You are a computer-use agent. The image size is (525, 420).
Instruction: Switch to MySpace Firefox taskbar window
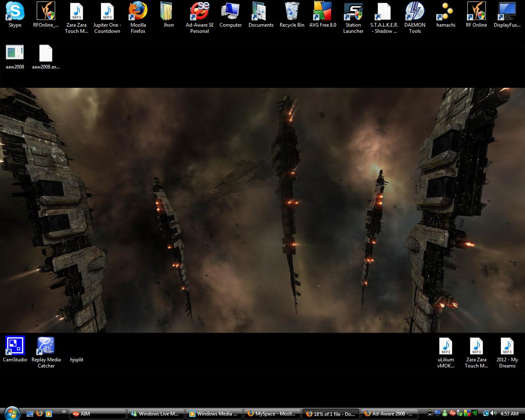(272, 414)
